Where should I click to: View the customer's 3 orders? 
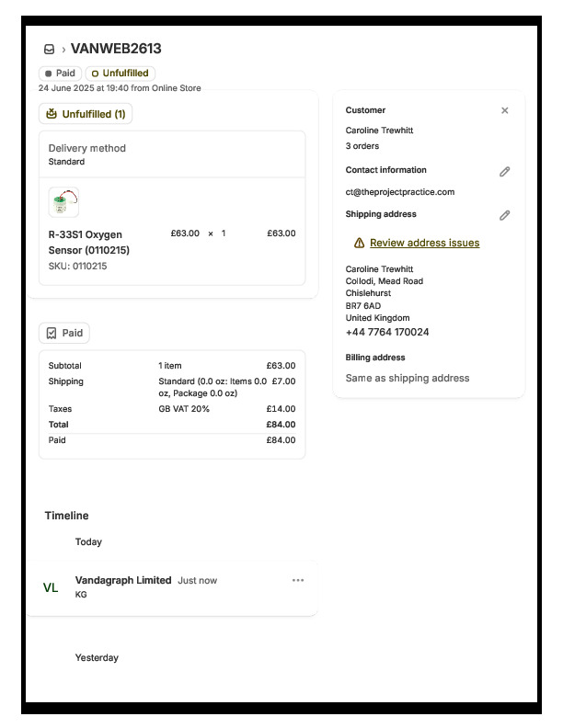pos(362,146)
